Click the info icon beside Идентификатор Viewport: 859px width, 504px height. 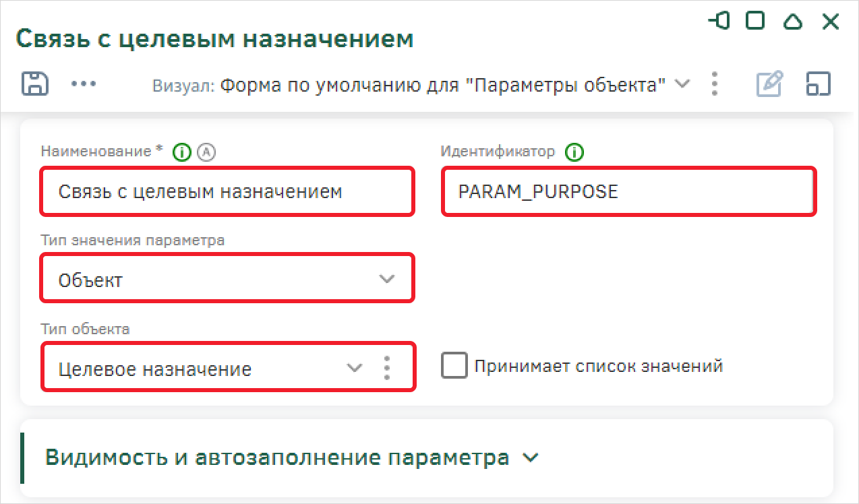[x=574, y=152]
